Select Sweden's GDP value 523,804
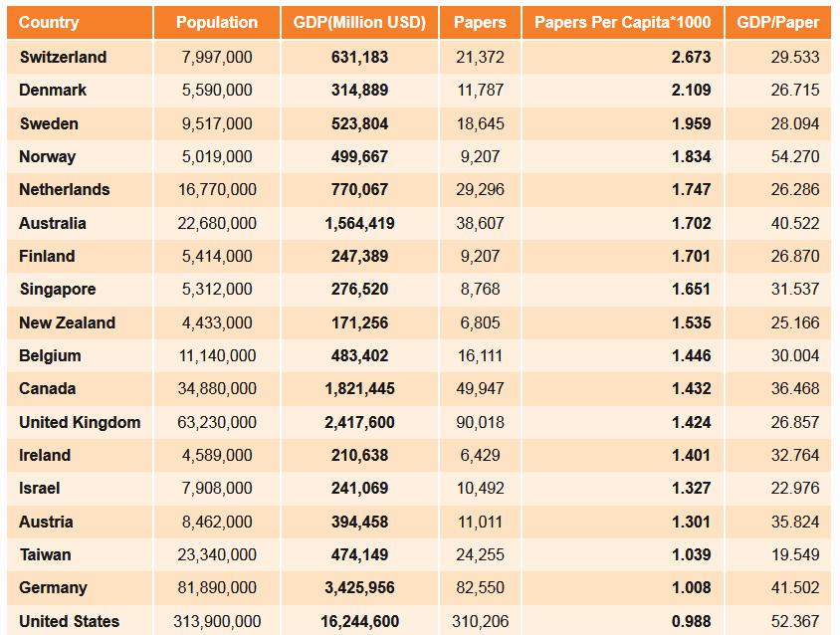Image resolution: width=840 pixels, height=635 pixels. coord(359,123)
